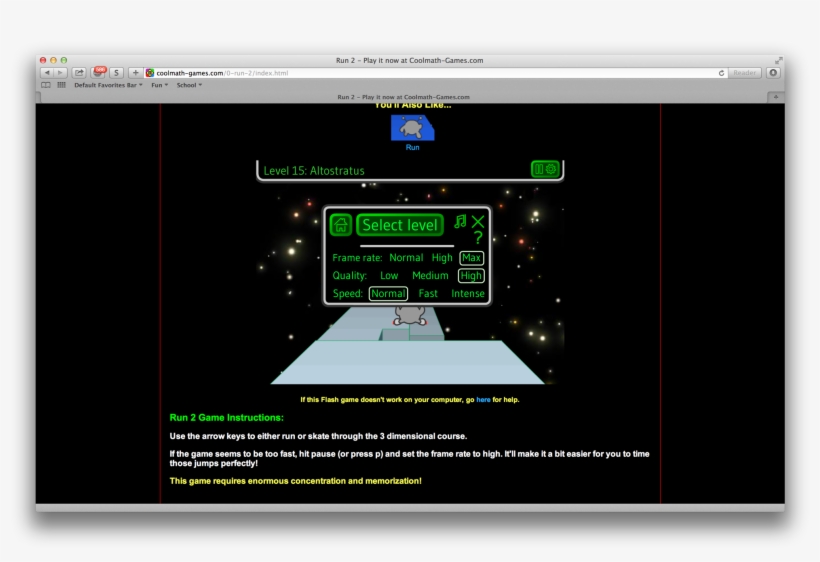Click the plus add bookmark button
The width and height of the screenshot is (820, 562).
click(x=135, y=73)
